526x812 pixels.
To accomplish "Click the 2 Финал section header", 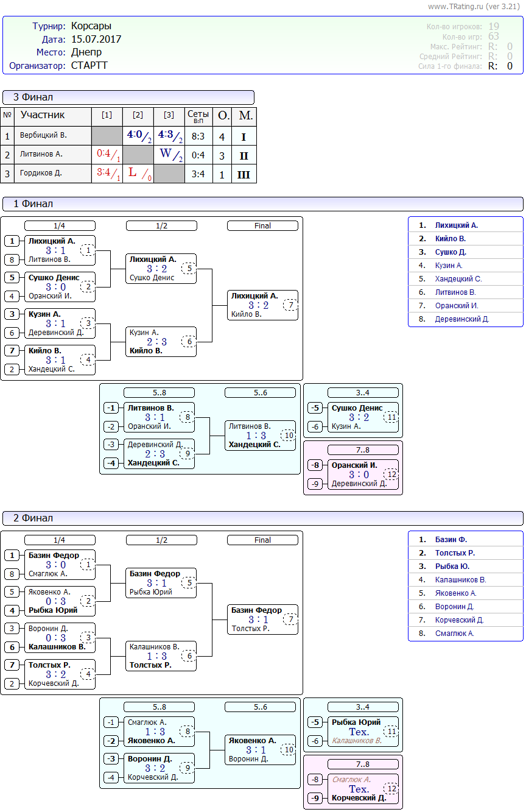I will point(262,518).
